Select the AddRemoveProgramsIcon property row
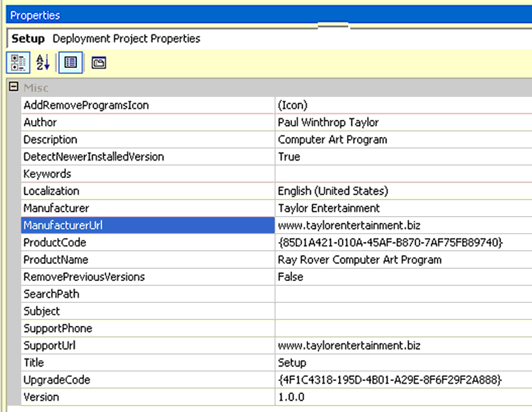 pyautogui.click(x=148, y=105)
